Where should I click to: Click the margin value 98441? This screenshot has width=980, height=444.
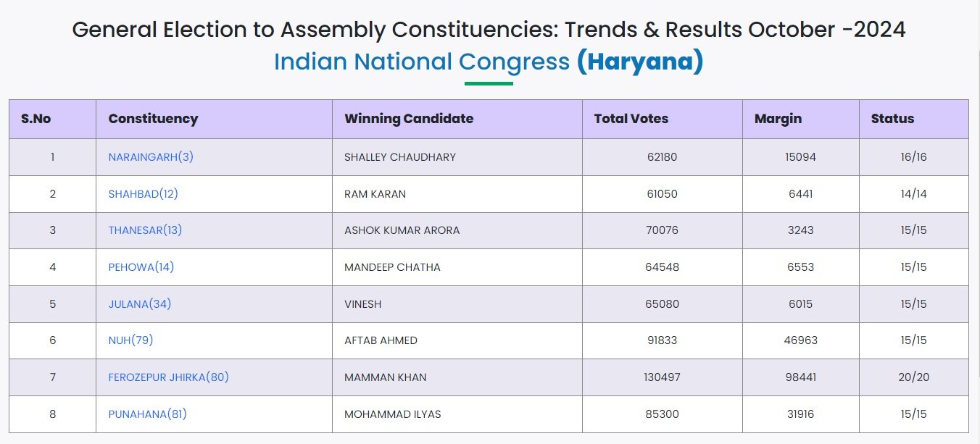[801, 377]
